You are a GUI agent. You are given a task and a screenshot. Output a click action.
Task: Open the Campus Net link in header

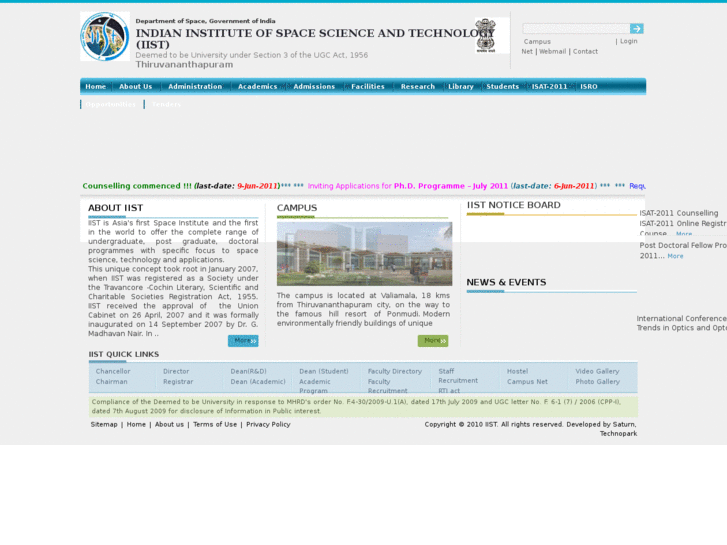click(537, 42)
